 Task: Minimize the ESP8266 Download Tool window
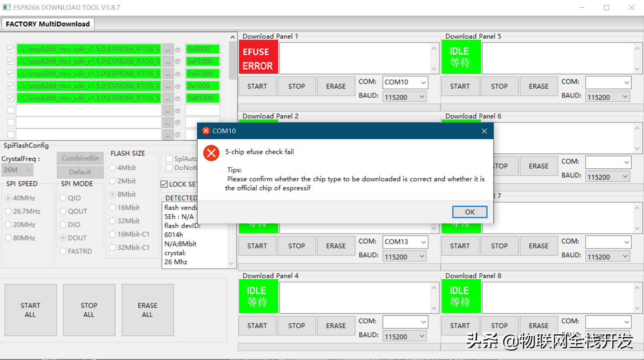(x=582, y=8)
